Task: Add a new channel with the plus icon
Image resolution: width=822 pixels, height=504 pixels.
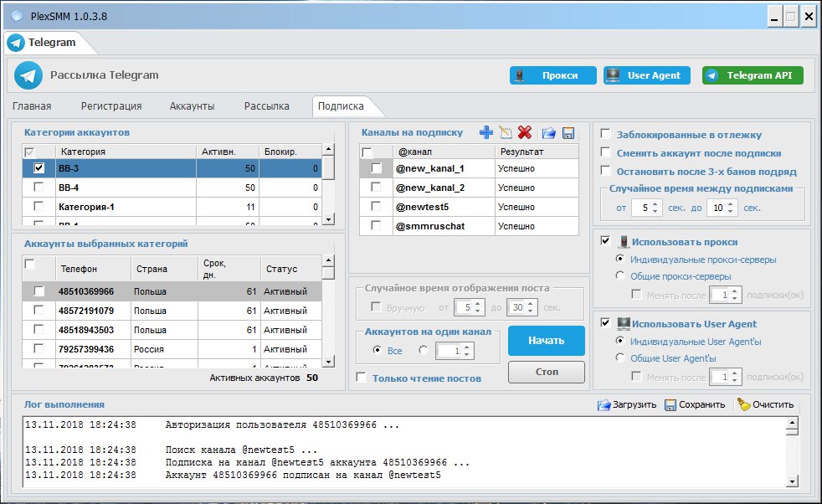Action: point(486,132)
